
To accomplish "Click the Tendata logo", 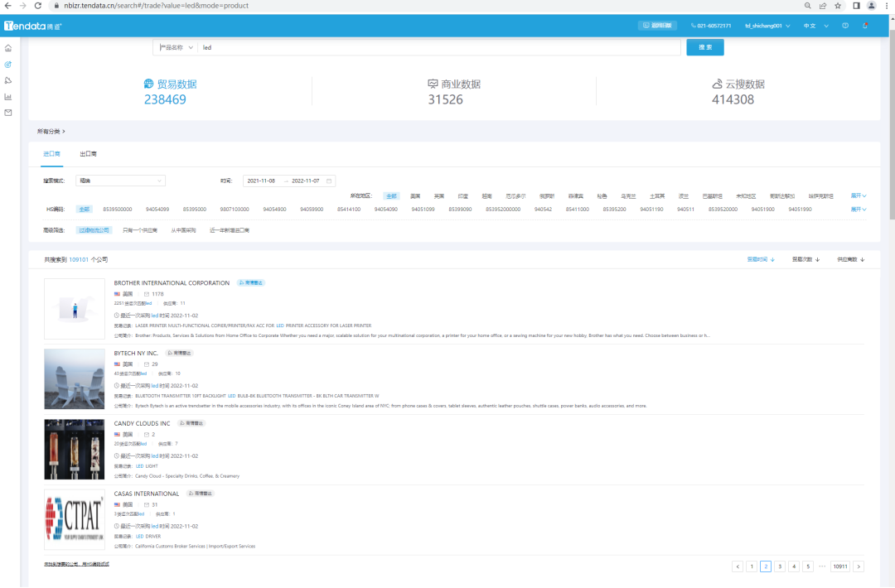I will [32, 26].
